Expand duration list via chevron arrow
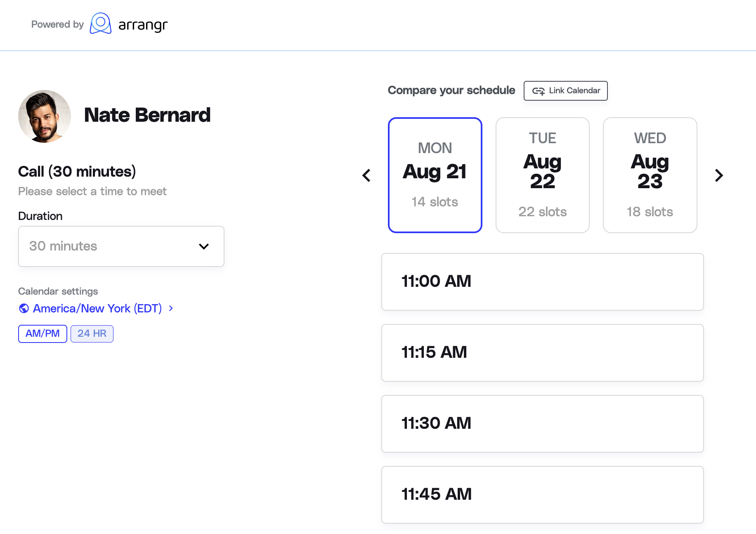This screenshot has height=534, width=756. click(x=204, y=246)
